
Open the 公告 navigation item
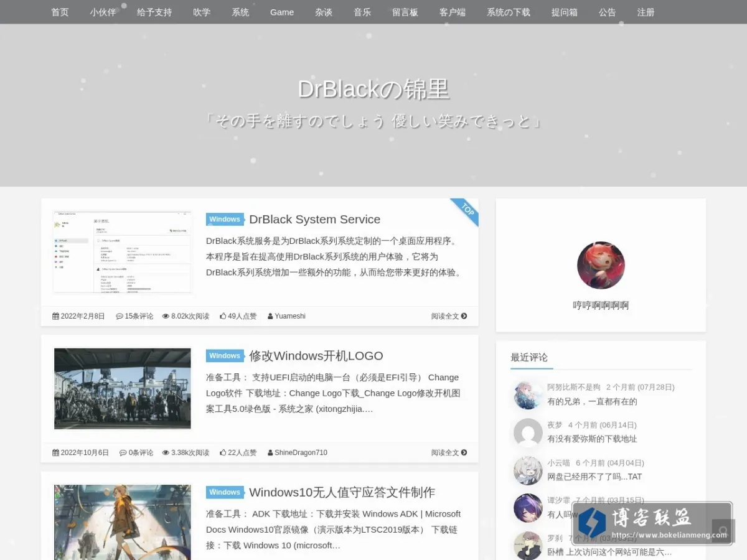coord(608,12)
